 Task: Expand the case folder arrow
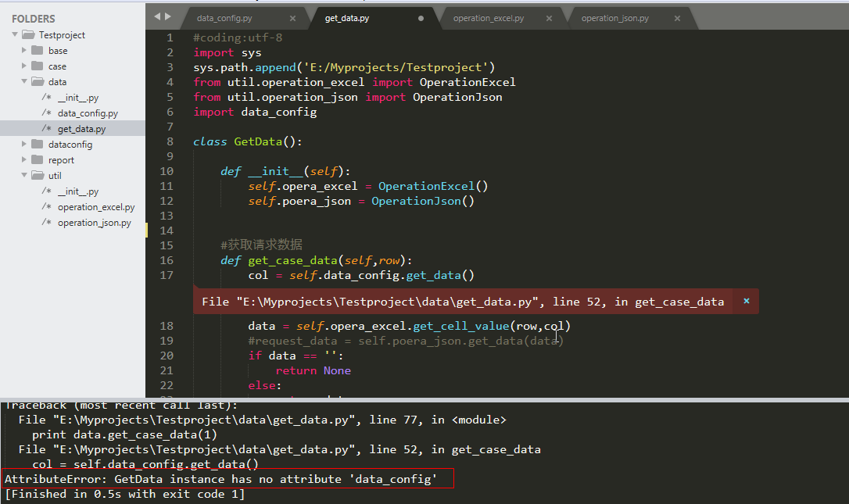[25, 66]
